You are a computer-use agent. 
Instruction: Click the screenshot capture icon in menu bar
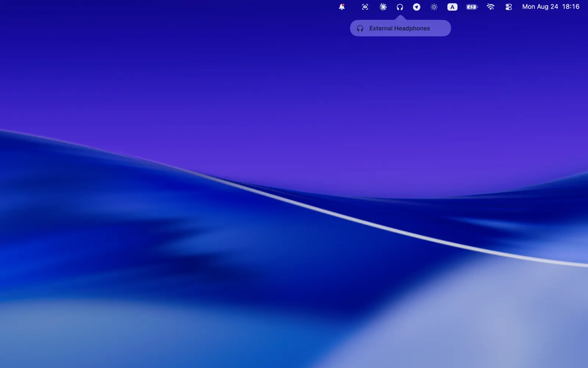(365, 7)
